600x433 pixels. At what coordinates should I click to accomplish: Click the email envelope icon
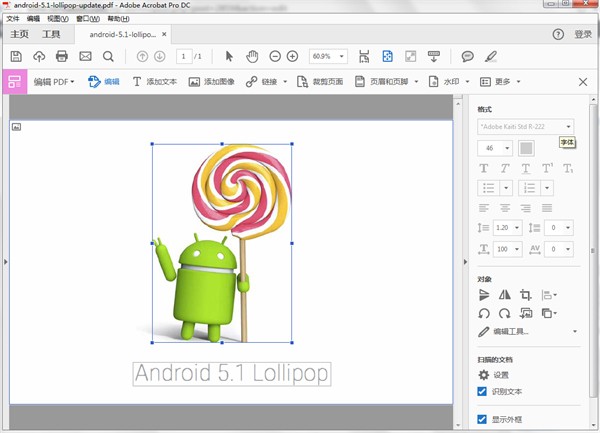pyautogui.click(x=85, y=56)
